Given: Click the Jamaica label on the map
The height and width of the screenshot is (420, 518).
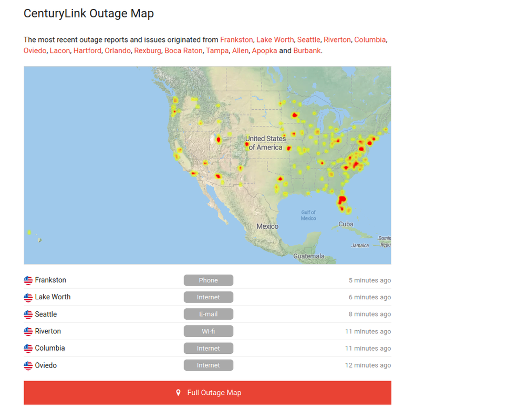Looking at the screenshot, I should tap(360, 245).
